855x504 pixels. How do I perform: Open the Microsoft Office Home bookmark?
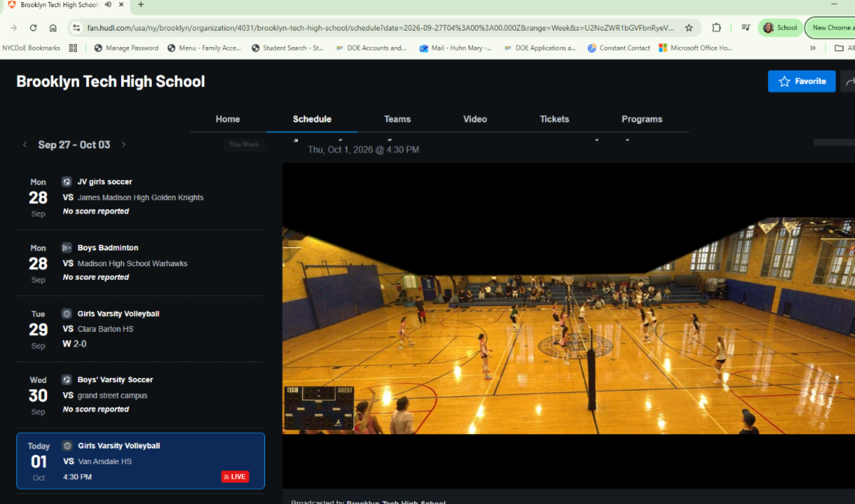[695, 48]
